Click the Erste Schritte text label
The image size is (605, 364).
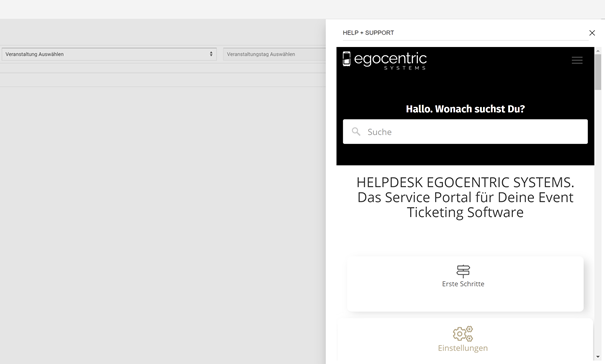tap(463, 284)
